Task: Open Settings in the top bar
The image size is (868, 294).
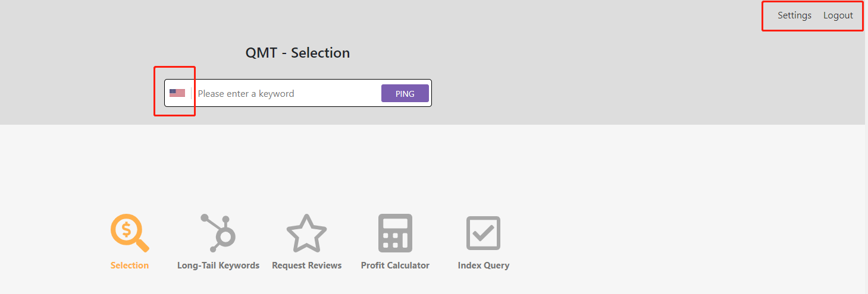Action: (794, 15)
